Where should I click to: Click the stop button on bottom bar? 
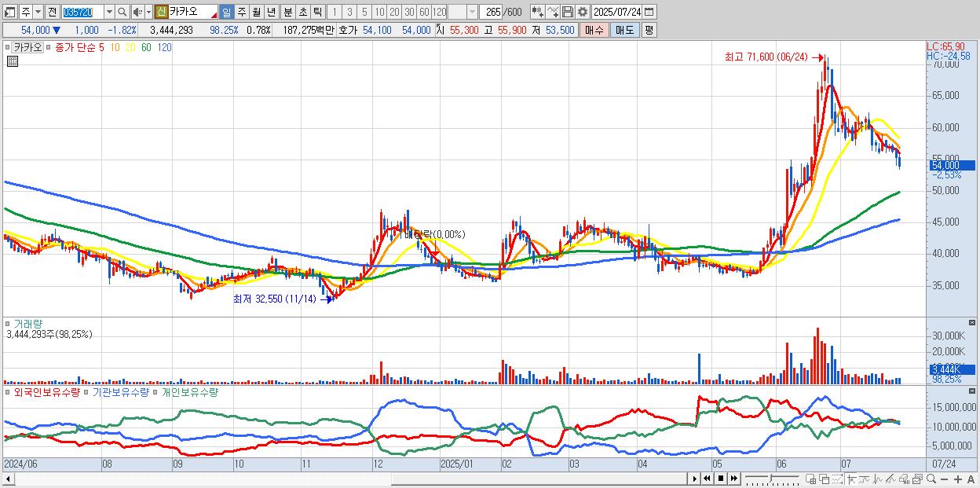[x=721, y=479]
